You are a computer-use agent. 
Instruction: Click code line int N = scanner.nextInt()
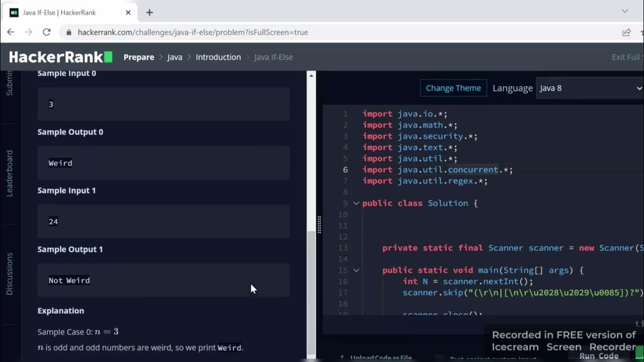coord(468,282)
